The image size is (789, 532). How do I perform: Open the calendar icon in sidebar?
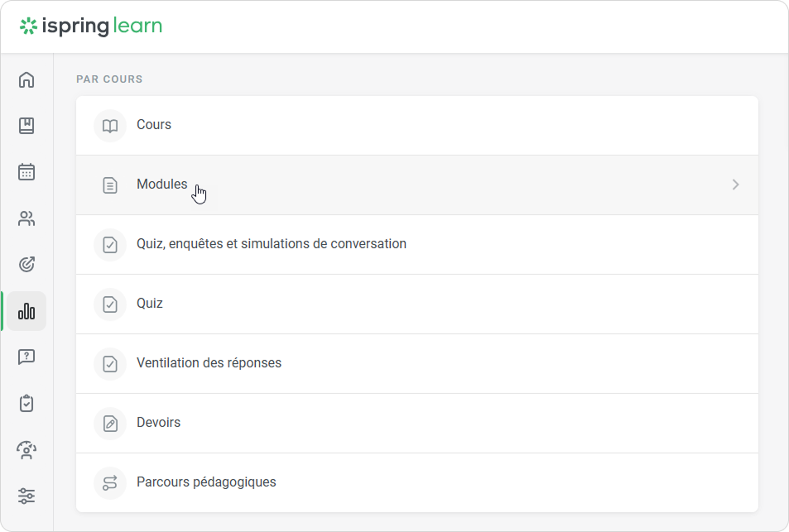tap(26, 172)
